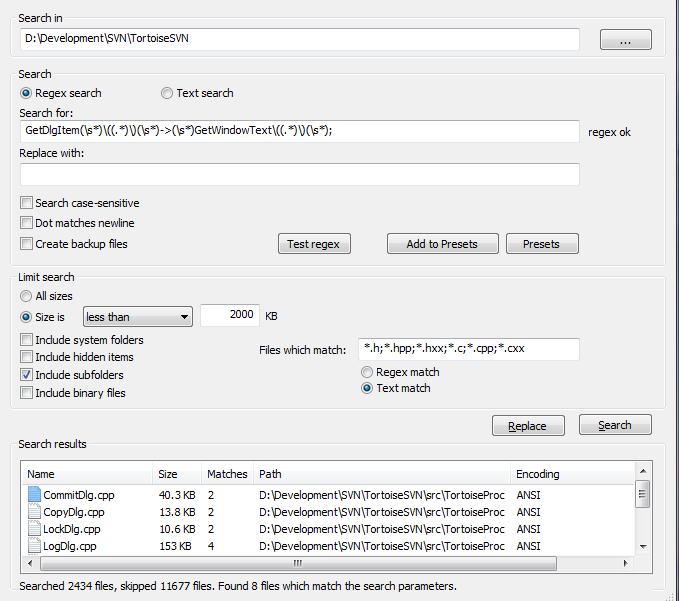
Task: Click the 40.3 KB size cell
Action: coord(177,495)
